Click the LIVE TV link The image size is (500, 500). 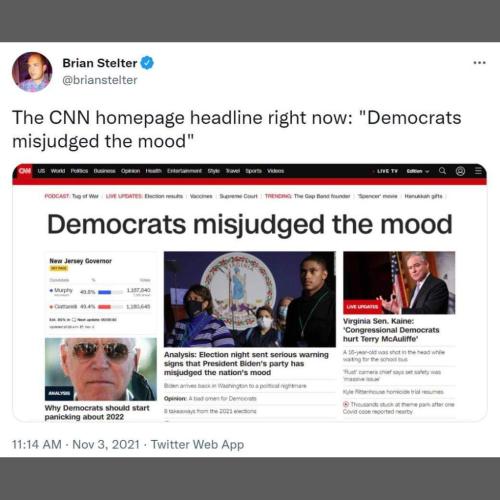click(387, 171)
